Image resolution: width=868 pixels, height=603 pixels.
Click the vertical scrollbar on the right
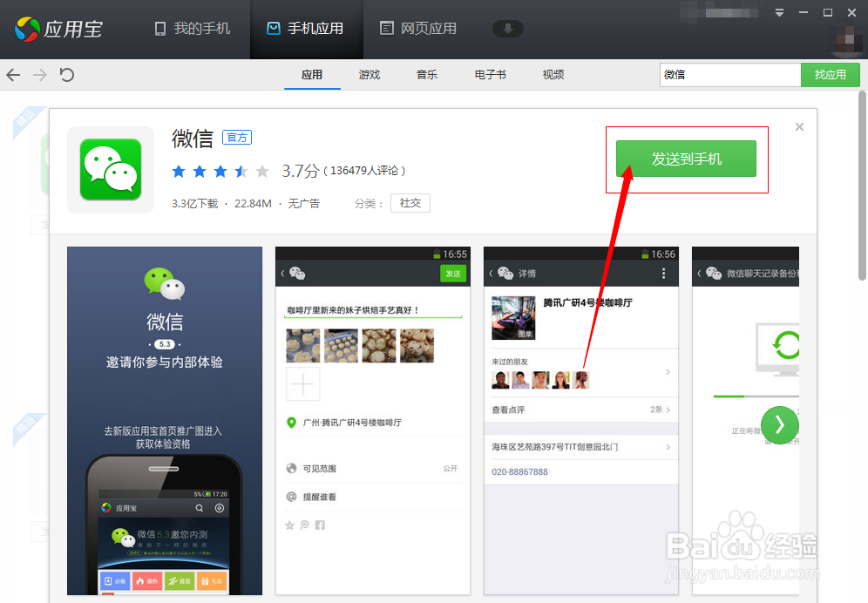[x=862, y=186]
